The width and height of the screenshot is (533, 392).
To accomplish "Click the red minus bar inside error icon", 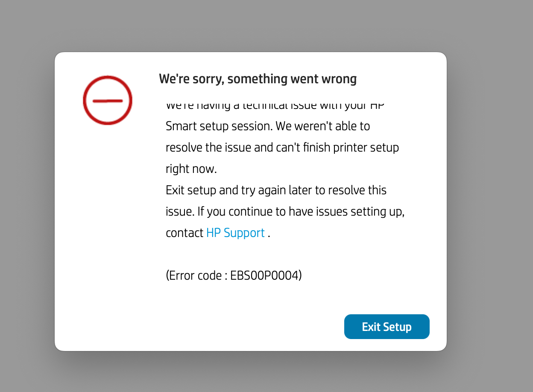I will pyautogui.click(x=108, y=101).
